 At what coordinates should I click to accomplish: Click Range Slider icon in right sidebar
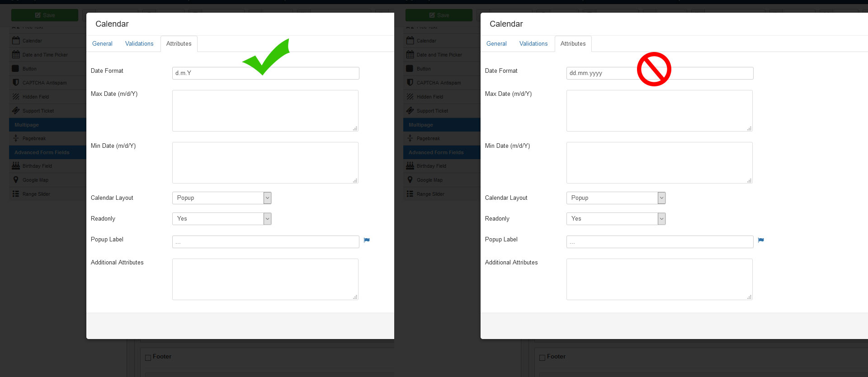(x=410, y=193)
